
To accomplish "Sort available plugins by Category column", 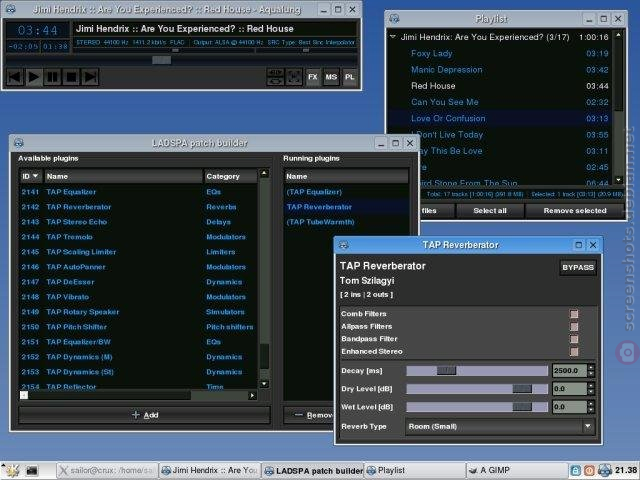I will (x=231, y=176).
